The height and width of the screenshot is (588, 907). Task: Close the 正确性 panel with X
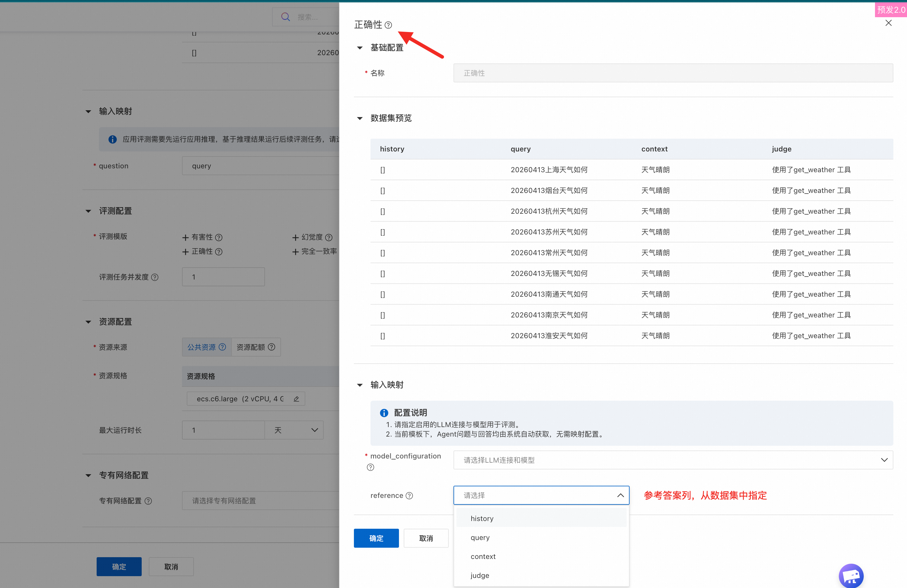pos(888,23)
